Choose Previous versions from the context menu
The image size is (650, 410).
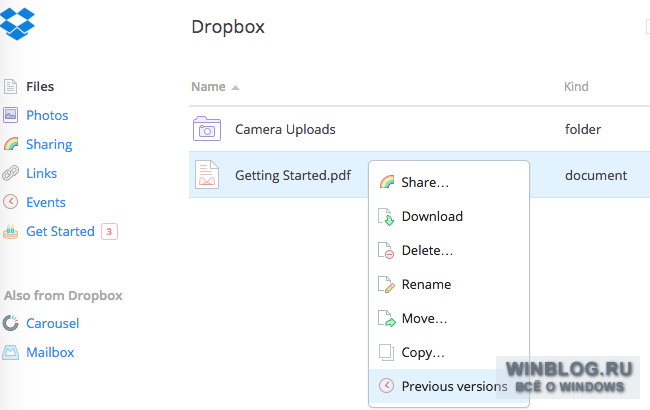click(449, 386)
